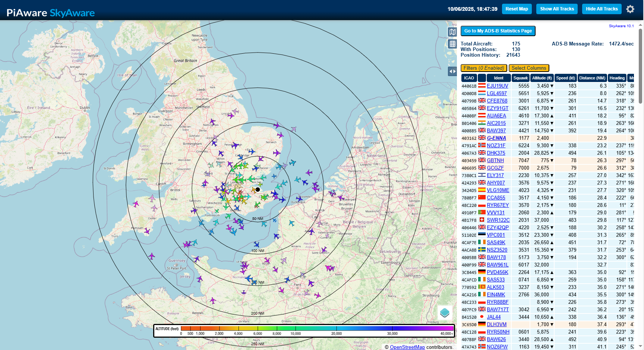Go to My ADS-B Statistics Page

[x=498, y=31]
